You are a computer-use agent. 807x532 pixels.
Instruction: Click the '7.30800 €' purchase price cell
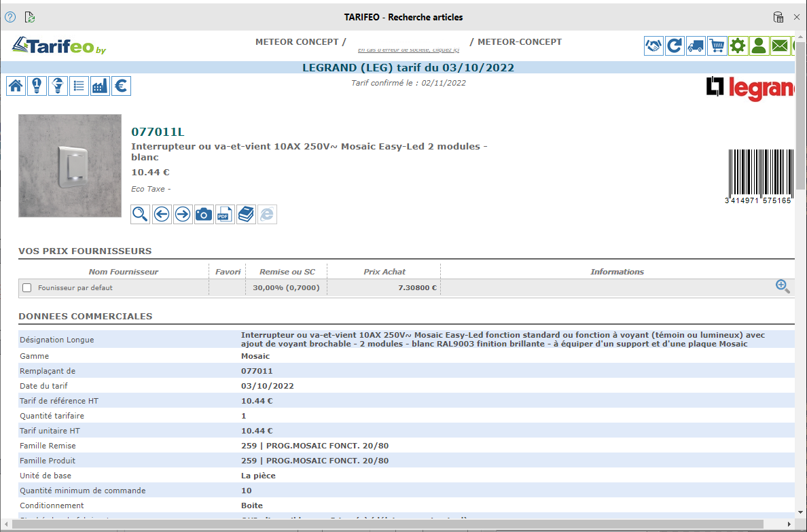pyautogui.click(x=417, y=288)
